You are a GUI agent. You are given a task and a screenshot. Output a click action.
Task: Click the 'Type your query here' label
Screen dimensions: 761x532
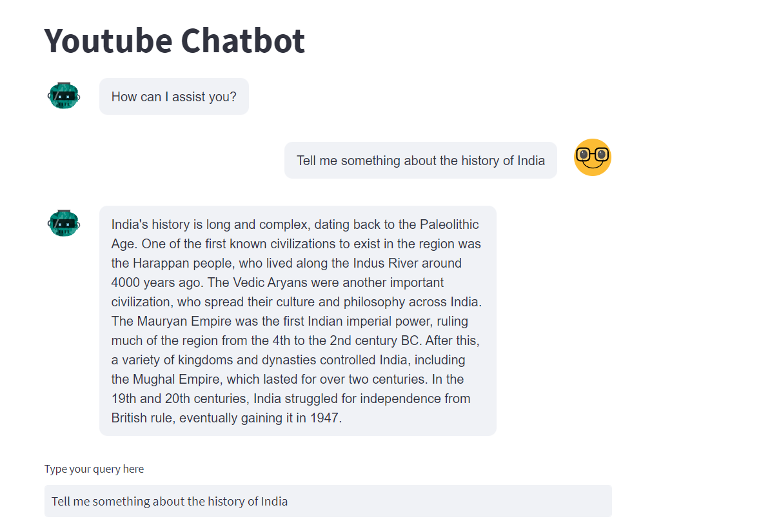coord(94,469)
